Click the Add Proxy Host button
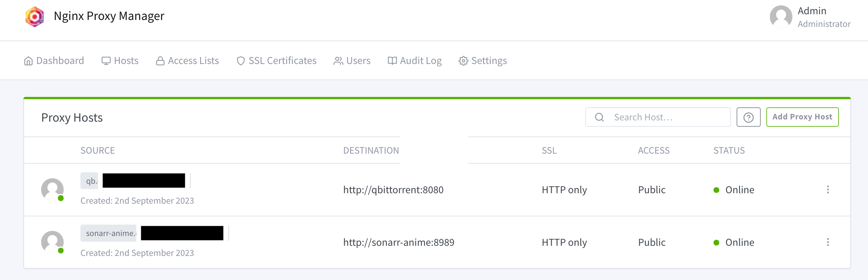 (x=802, y=117)
